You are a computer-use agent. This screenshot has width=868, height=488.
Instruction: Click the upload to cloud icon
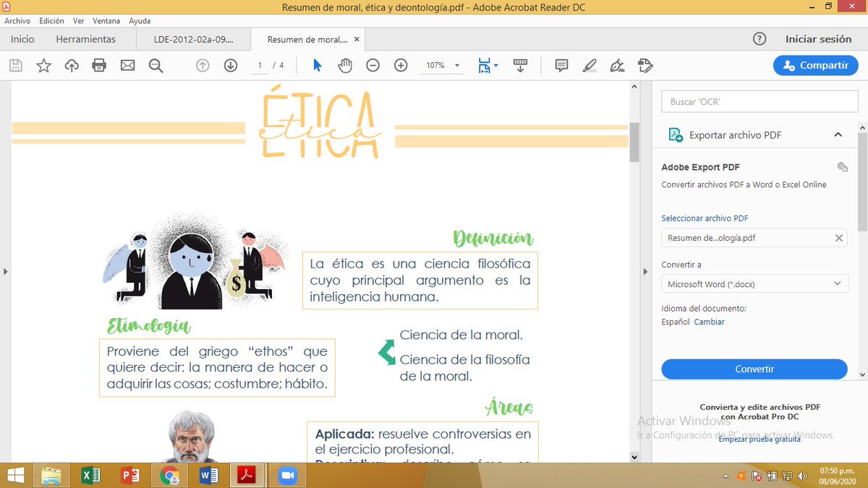pyautogui.click(x=72, y=66)
